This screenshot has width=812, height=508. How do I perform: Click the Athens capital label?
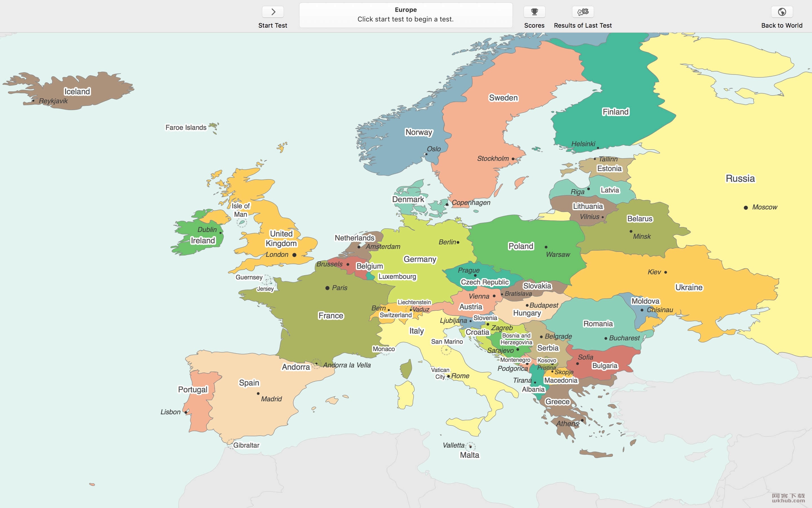[567, 424]
